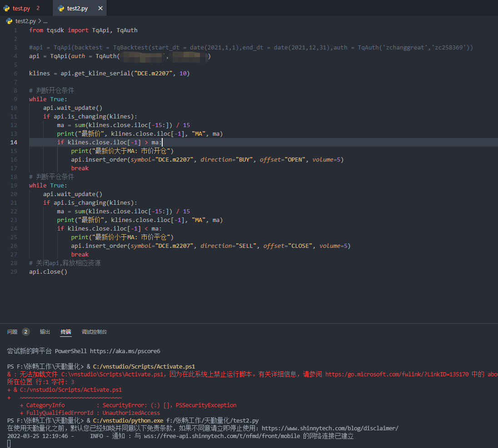Click 'api.wait_update()' on line 10
Screen dimensions: 498x448
73,108
